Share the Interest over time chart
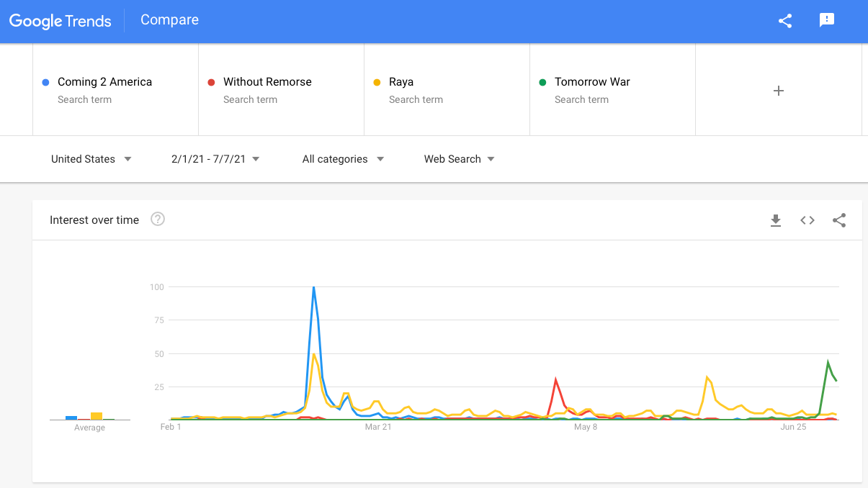Image resolution: width=868 pixels, height=488 pixels. coord(839,220)
